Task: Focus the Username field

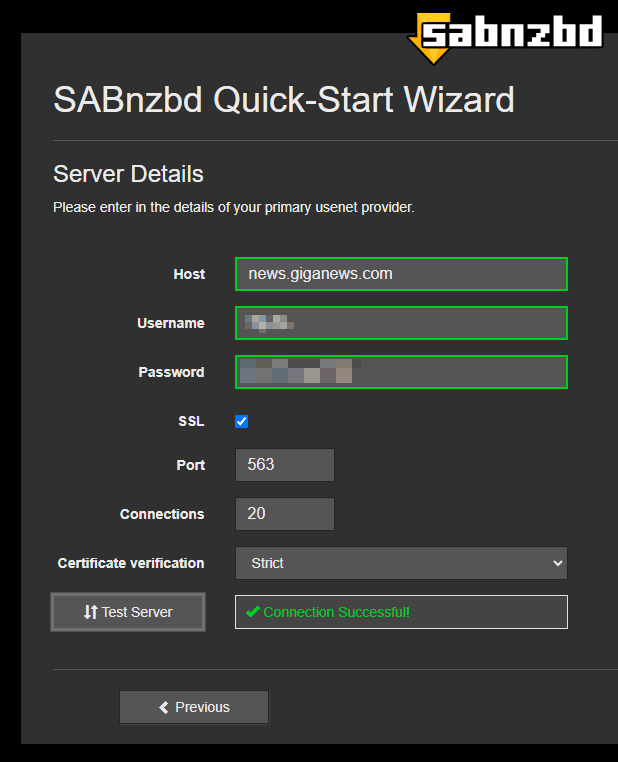Action: pyautogui.click(x=401, y=323)
